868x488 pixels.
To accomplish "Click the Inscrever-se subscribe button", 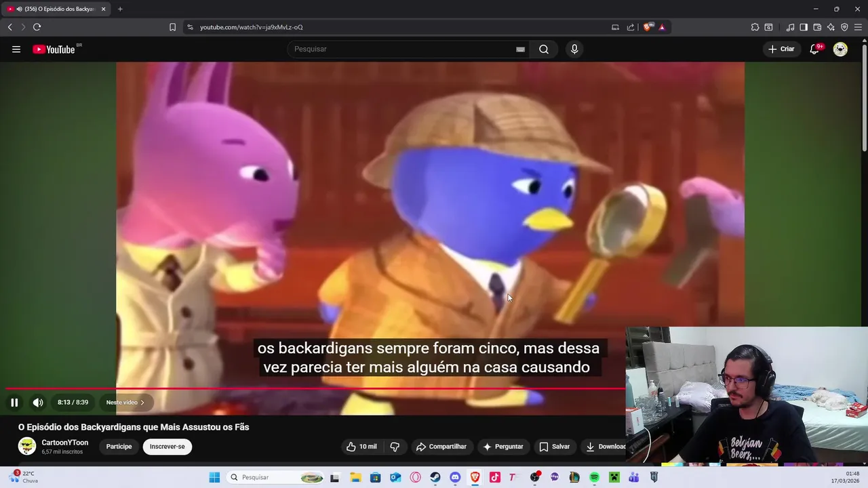I will click(x=167, y=447).
